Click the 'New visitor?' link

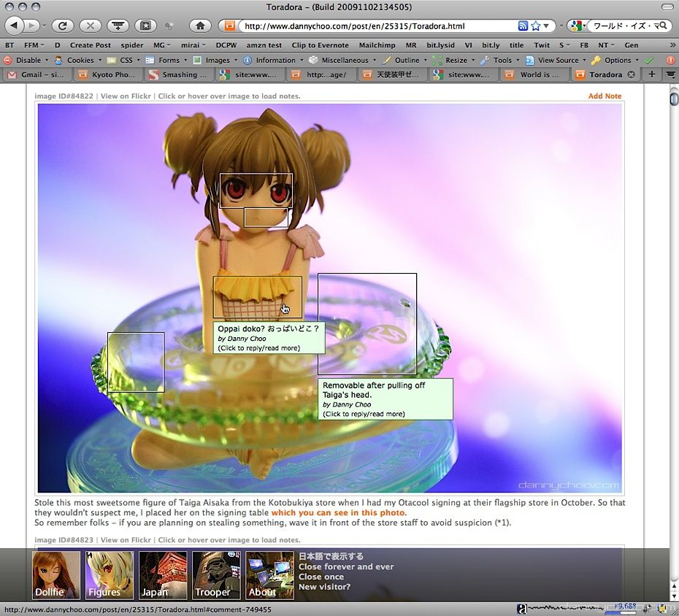324,587
